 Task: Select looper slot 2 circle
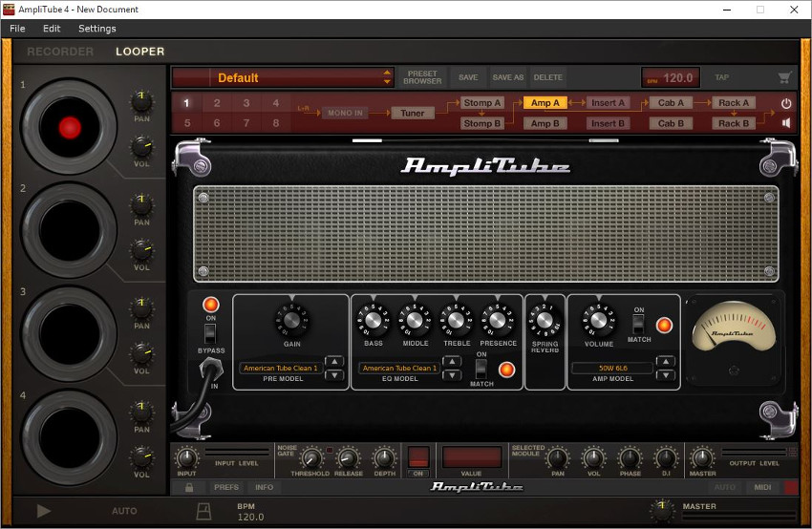point(69,230)
